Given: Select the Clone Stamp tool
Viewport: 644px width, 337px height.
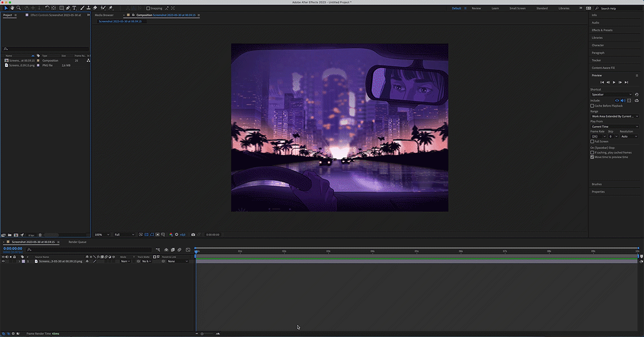Looking at the screenshot, I should [88, 8].
